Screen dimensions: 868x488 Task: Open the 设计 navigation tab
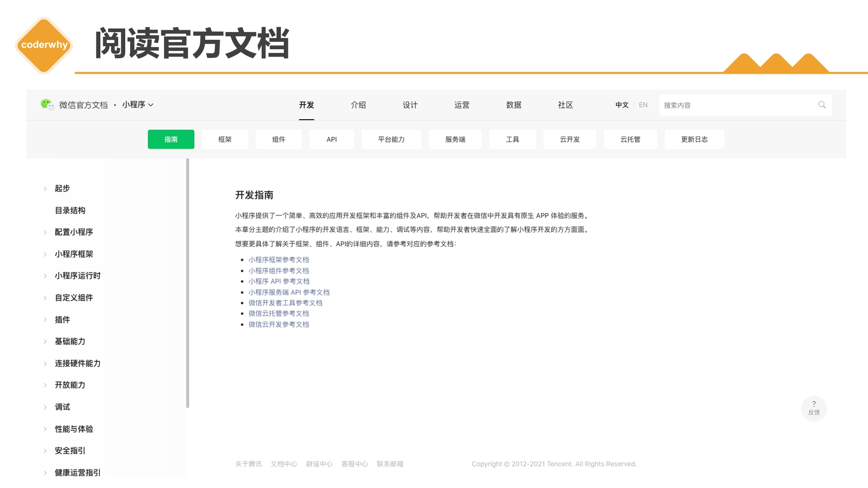[x=410, y=105]
